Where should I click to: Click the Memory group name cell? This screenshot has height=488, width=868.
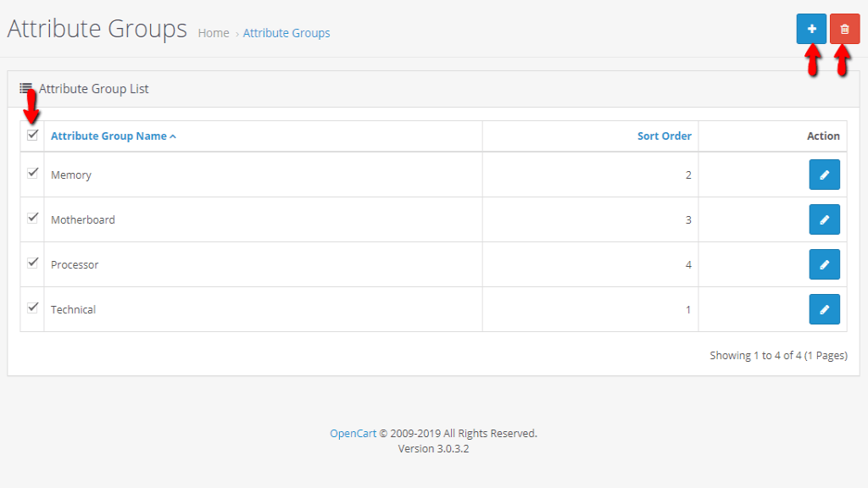(71, 175)
